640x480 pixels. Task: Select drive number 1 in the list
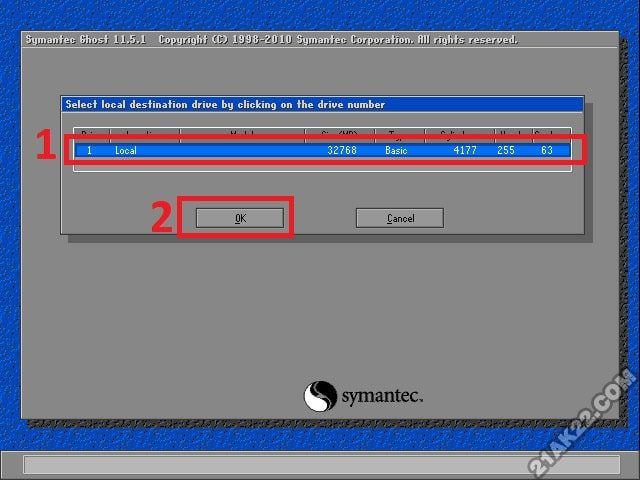[x=89, y=151]
